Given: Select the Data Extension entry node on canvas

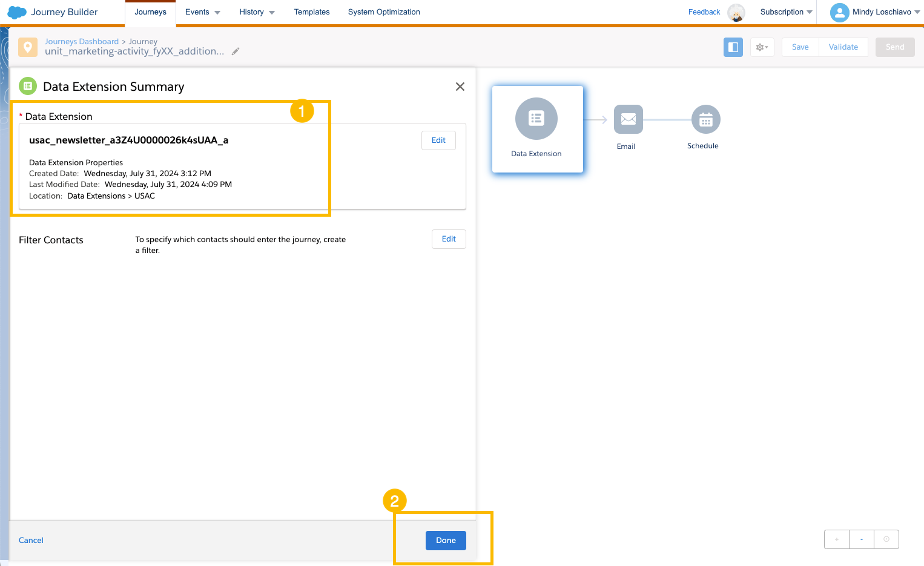Looking at the screenshot, I should click(536, 119).
